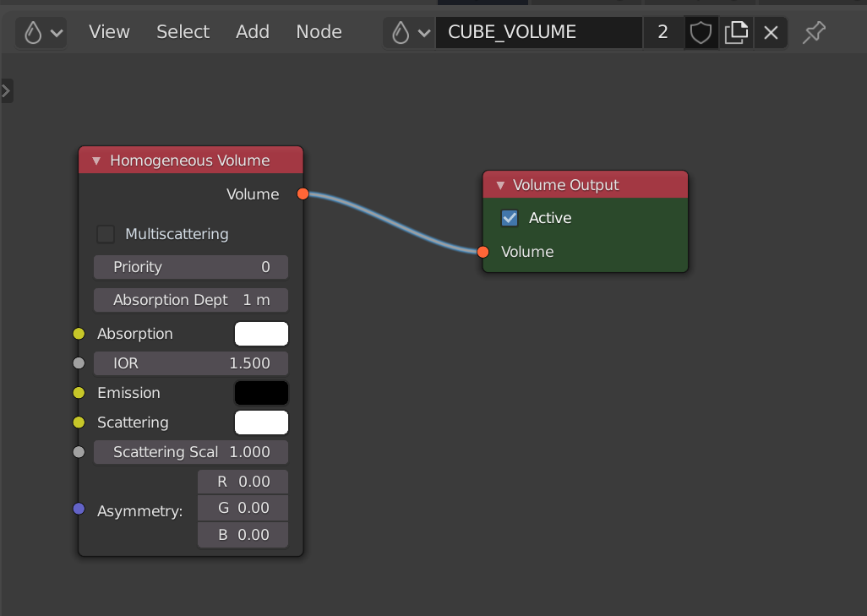Open the material browse dropdown

click(x=409, y=33)
